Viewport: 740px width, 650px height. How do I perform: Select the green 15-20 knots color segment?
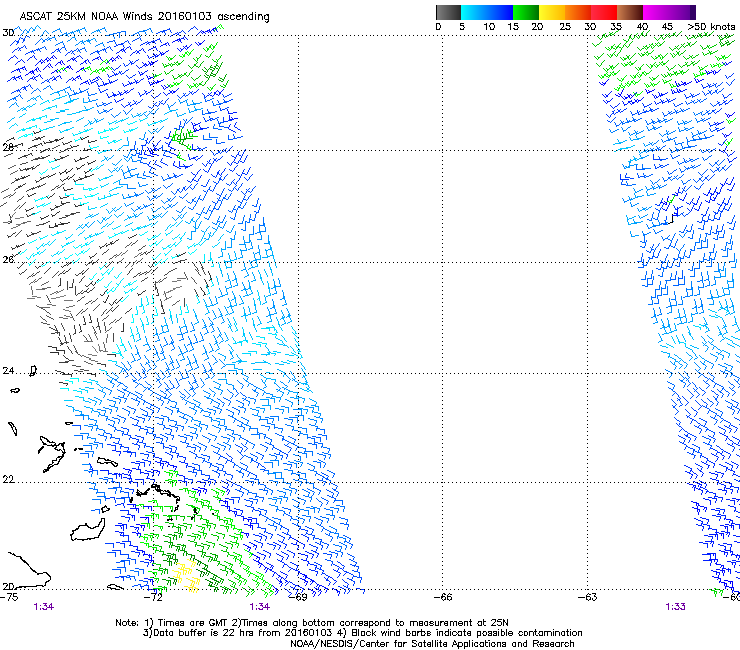(526, 12)
